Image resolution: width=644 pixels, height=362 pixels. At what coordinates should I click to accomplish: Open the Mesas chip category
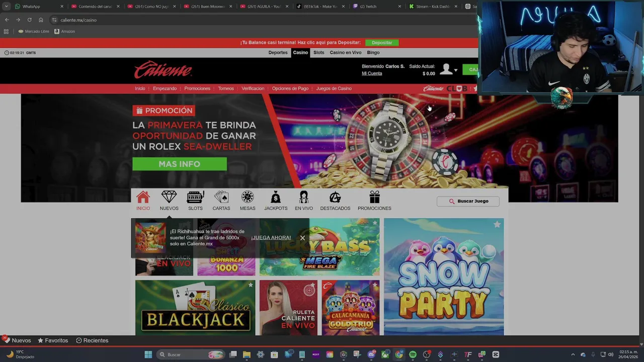point(248,201)
